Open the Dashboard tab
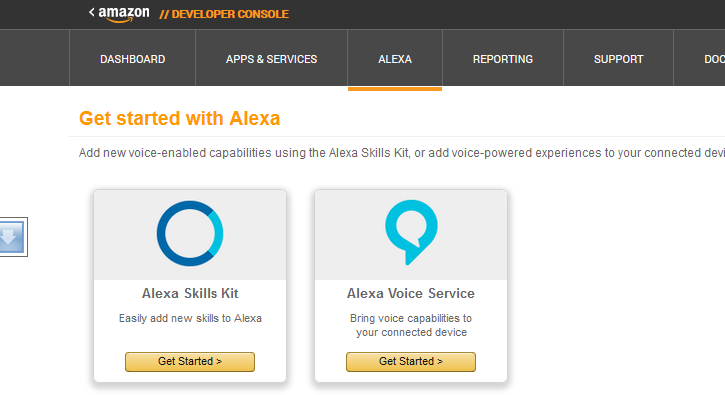 click(133, 59)
